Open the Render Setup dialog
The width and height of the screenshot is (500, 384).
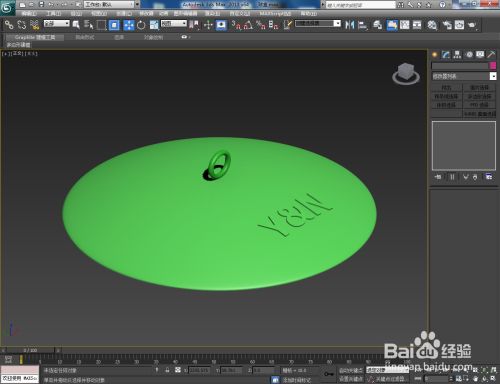447,25
